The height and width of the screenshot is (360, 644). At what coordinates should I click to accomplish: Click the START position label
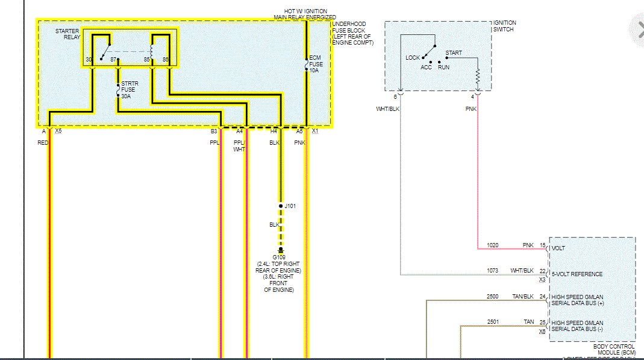pyautogui.click(x=454, y=53)
